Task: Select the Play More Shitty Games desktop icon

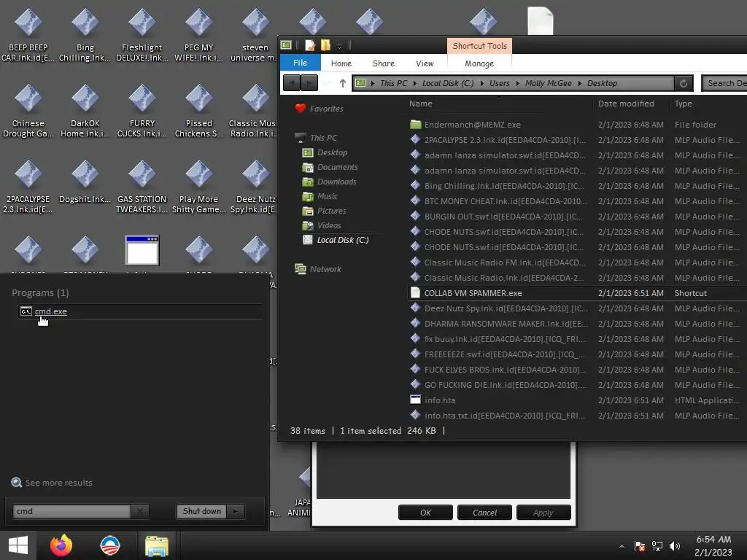Action: coord(198,187)
